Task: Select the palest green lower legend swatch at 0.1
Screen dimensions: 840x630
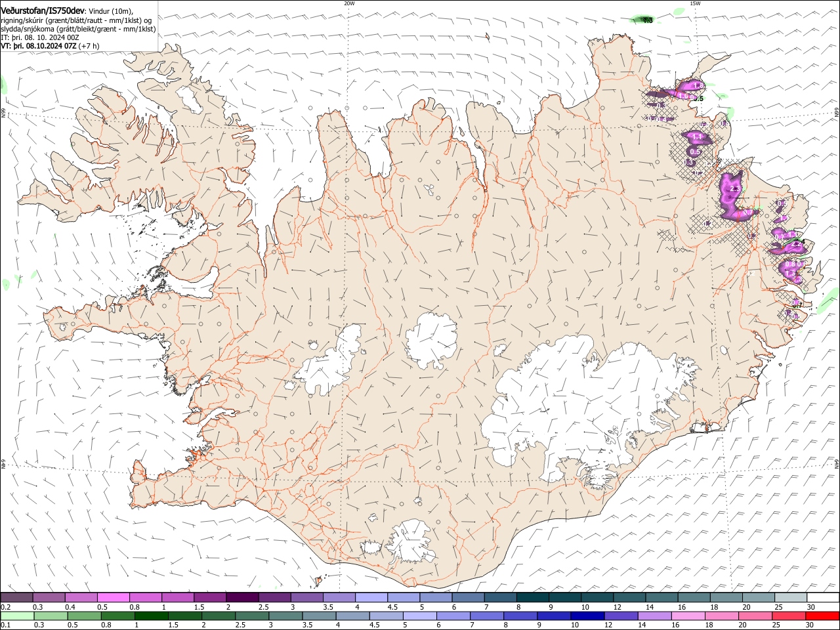Action: pyautogui.click(x=16, y=616)
